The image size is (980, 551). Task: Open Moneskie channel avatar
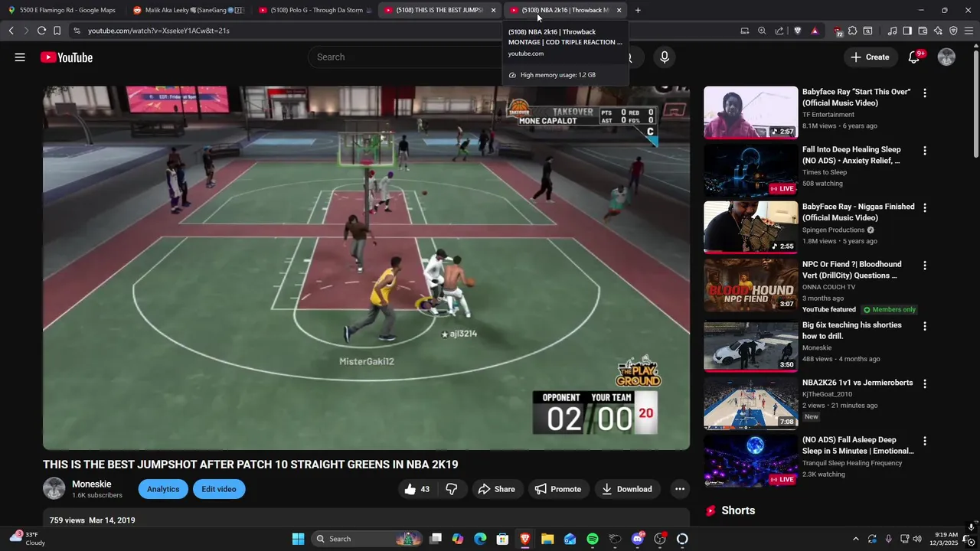[54, 488]
